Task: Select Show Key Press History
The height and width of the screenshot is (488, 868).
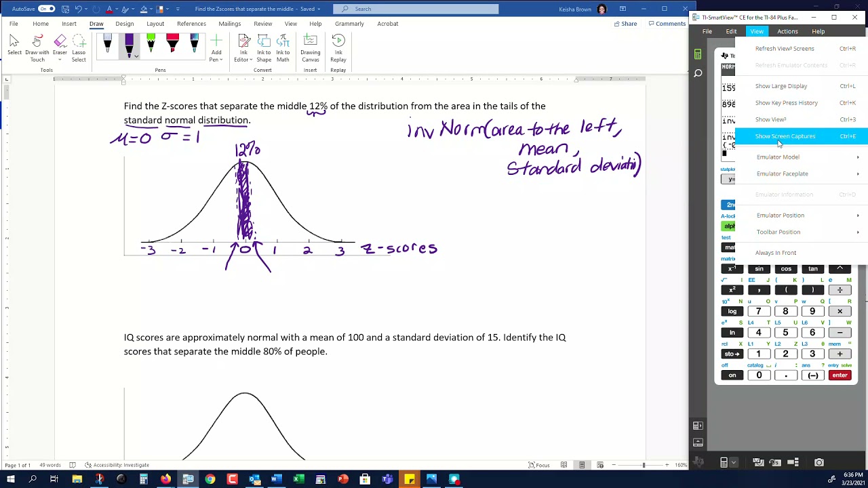Action: tap(802, 103)
